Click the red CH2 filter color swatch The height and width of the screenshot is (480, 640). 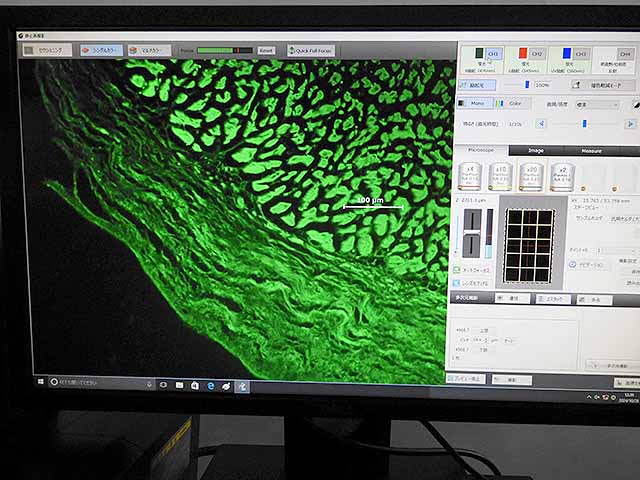pyautogui.click(x=523, y=53)
